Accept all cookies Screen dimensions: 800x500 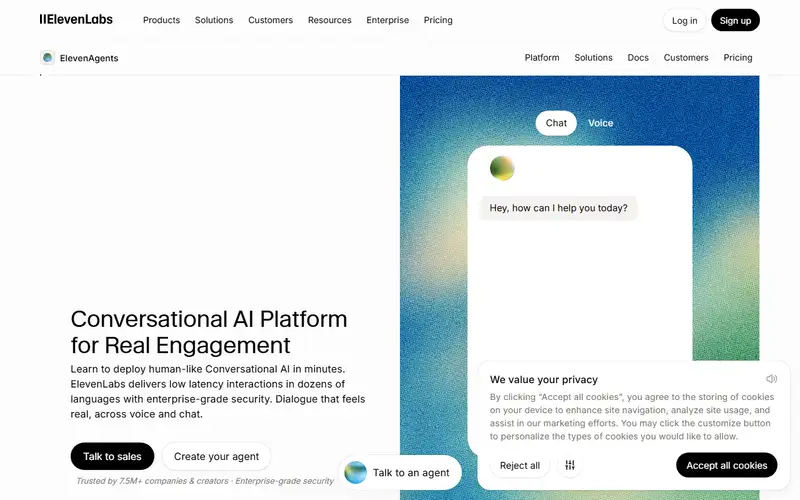tap(727, 465)
